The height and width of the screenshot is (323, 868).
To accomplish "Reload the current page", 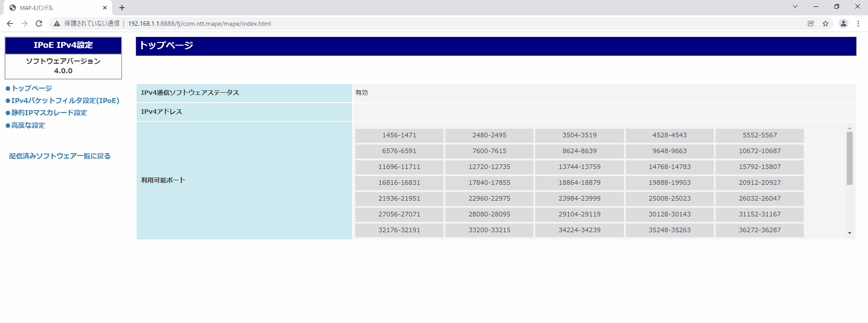I will [39, 23].
